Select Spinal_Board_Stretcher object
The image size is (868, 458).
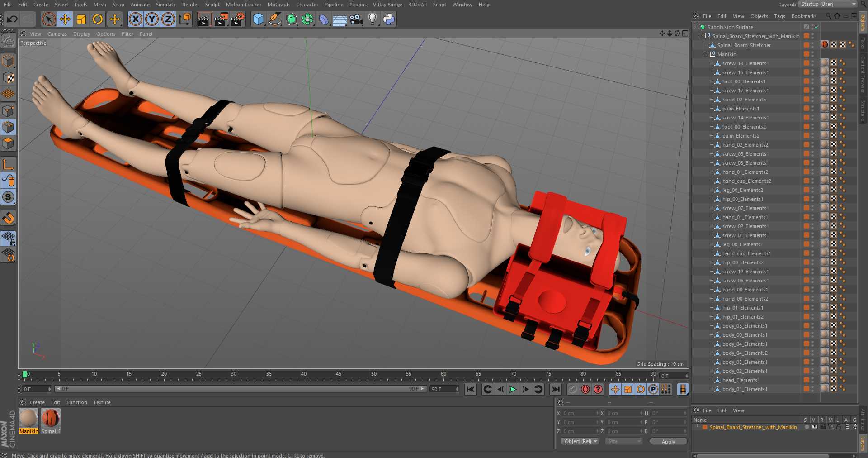coord(744,45)
